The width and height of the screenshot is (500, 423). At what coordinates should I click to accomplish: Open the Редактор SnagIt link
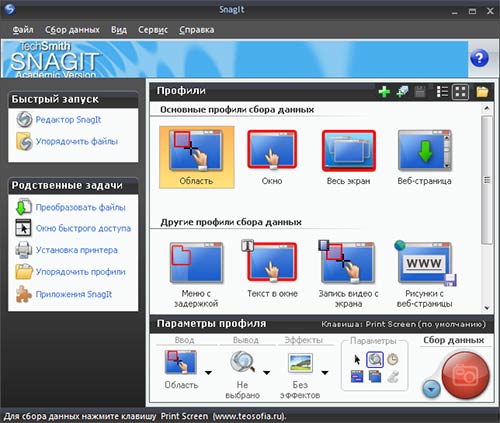tap(68, 120)
